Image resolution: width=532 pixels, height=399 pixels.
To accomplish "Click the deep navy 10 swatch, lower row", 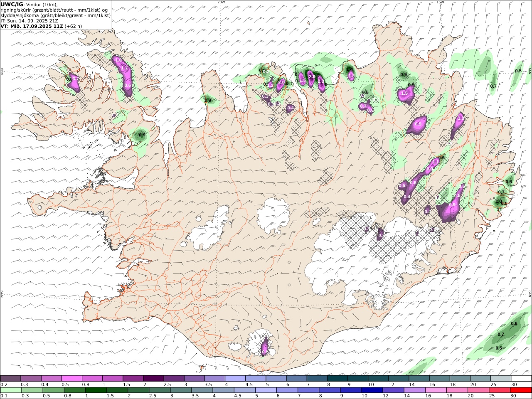I will pyautogui.click(x=372, y=390).
